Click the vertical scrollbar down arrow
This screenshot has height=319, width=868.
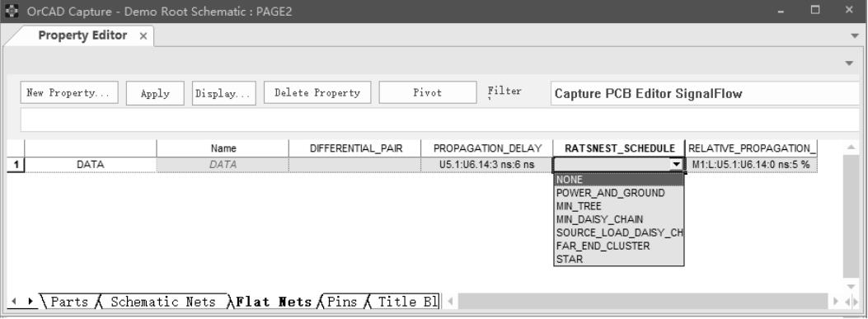click(x=852, y=286)
